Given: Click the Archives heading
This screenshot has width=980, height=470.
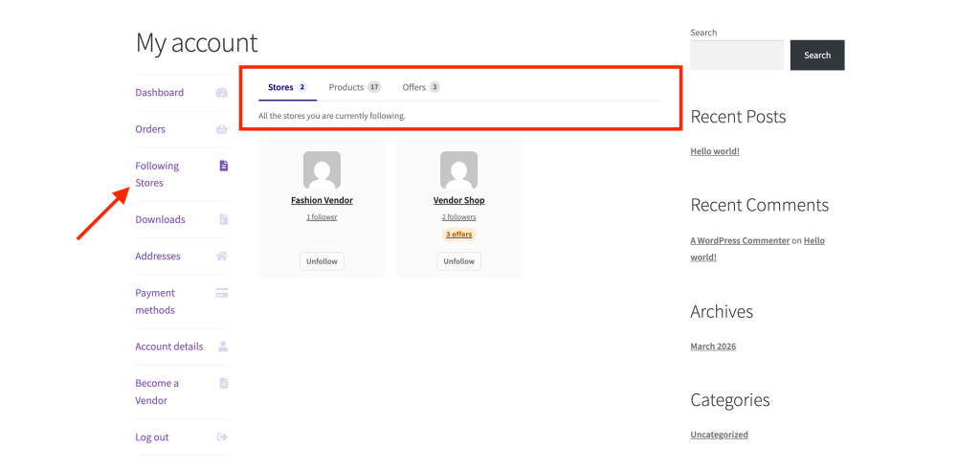Looking at the screenshot, I should (722, 311).
